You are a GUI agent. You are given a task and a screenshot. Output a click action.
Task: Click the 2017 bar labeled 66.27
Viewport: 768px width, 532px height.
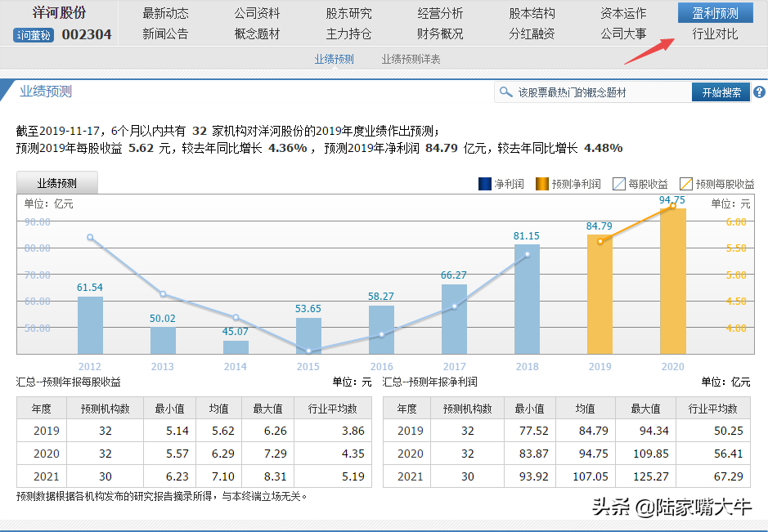[x=454, y=319]
